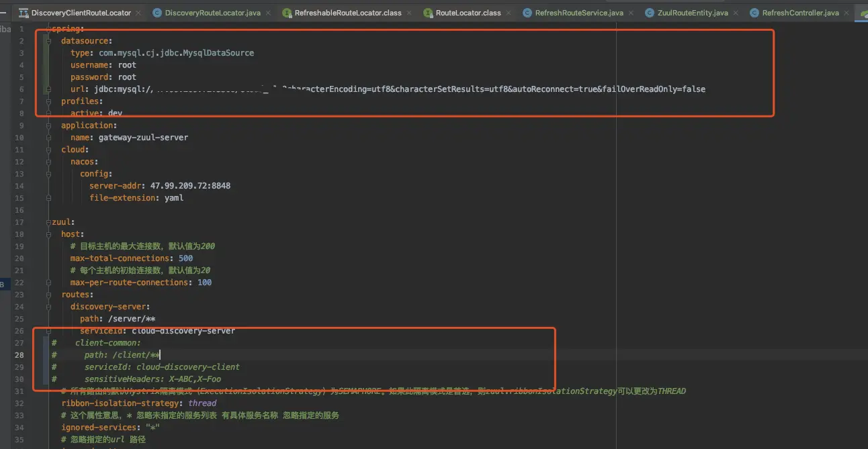Click the DiscoveryClientRouteLocator tab file icon
Screen dimensions: 868x449
[x=24, y=13]
